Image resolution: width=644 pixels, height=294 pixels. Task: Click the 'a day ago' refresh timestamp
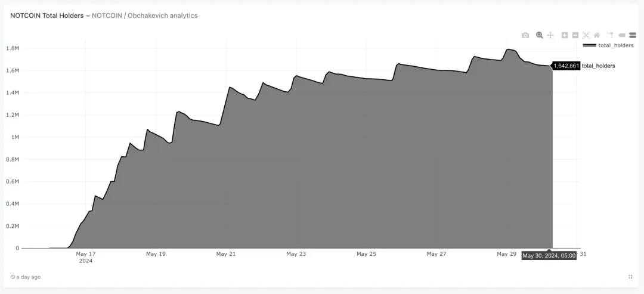(26, 277)
